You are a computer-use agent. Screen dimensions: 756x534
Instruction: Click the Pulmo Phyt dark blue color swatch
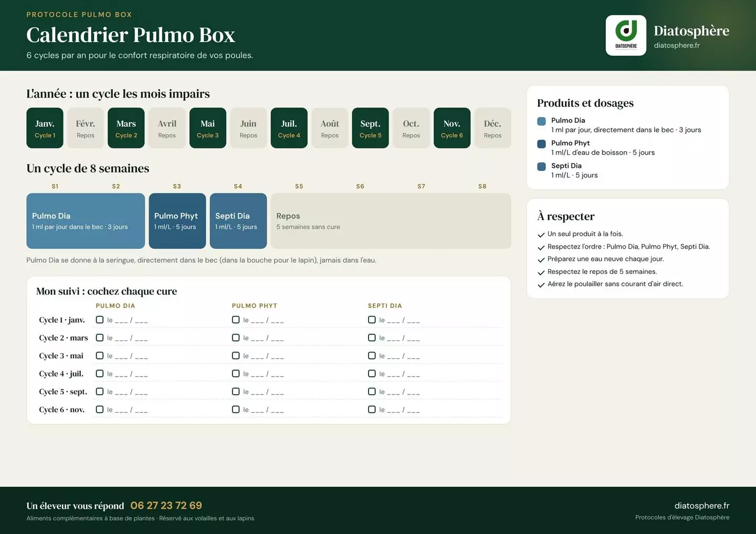541,144
